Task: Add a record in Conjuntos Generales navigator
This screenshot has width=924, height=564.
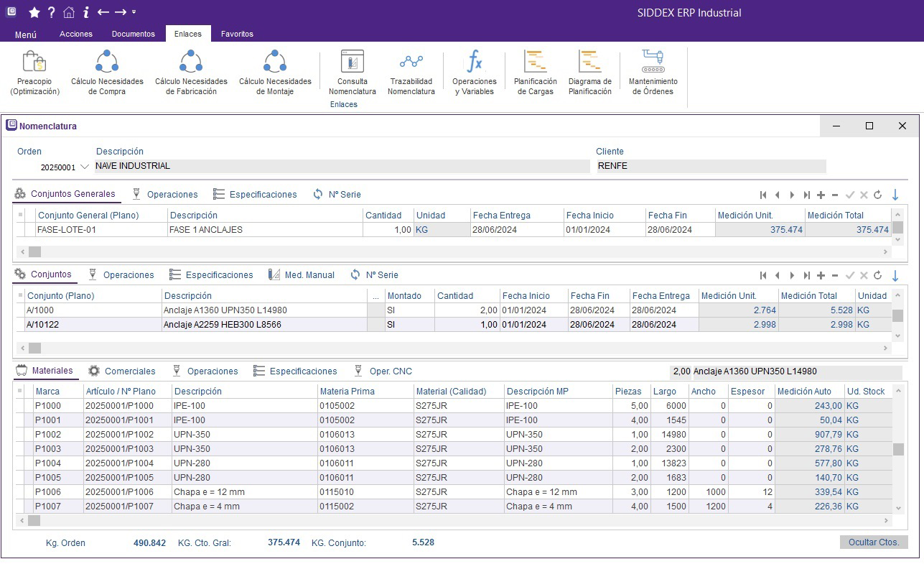Action: [821, 195]
